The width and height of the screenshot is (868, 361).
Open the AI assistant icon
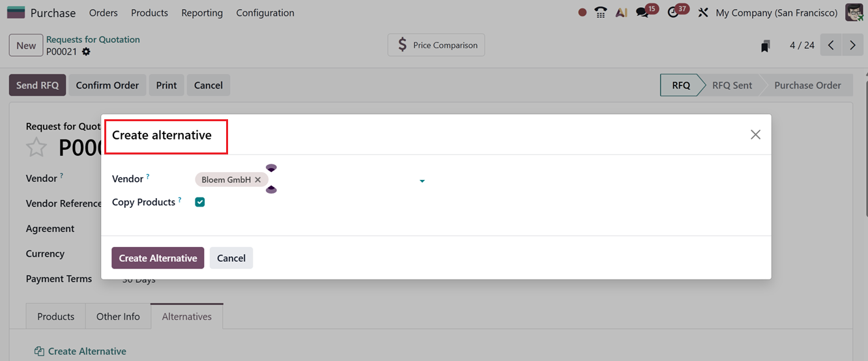tap(621, 12)
